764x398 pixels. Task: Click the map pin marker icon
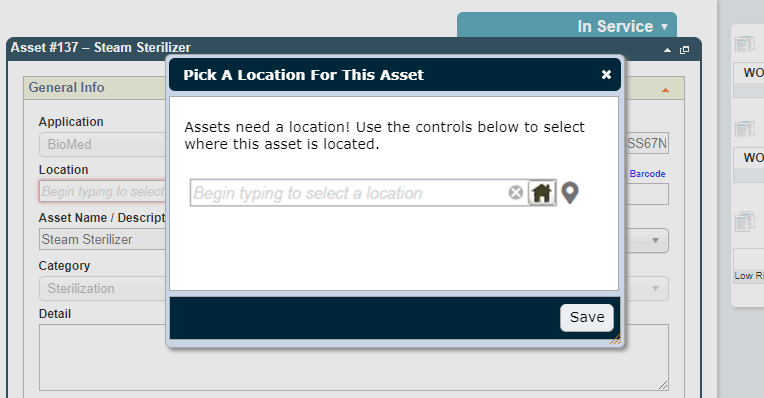pyautogui.click(x=570, y=192)
